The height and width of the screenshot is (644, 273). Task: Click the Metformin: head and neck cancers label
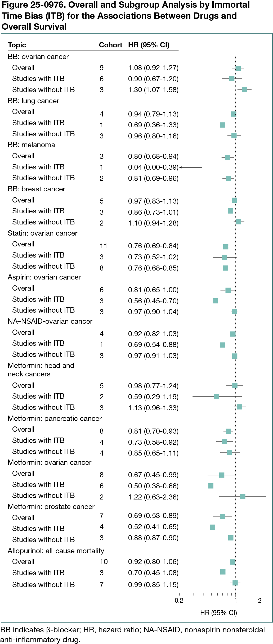41,370
